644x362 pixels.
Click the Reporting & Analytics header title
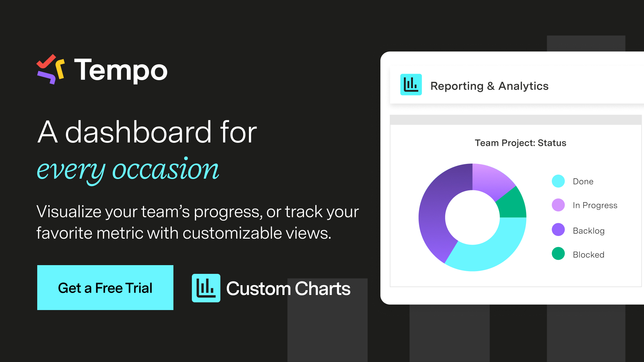[489, 86]
